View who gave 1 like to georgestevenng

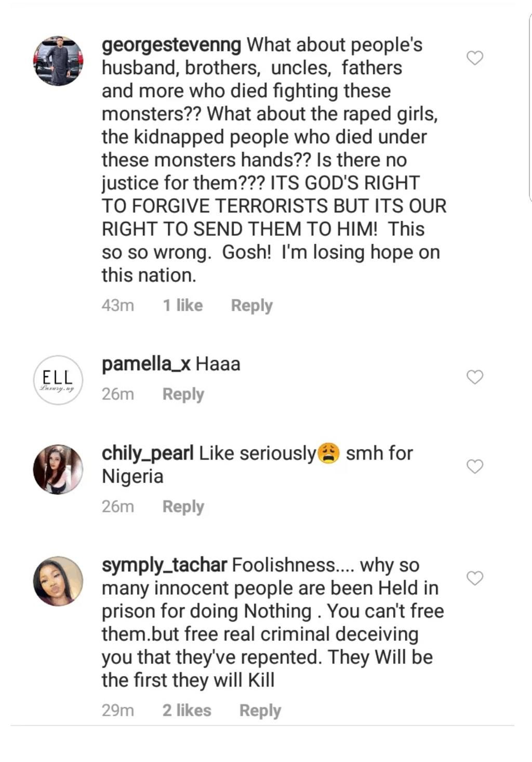[x=182, y=305]
